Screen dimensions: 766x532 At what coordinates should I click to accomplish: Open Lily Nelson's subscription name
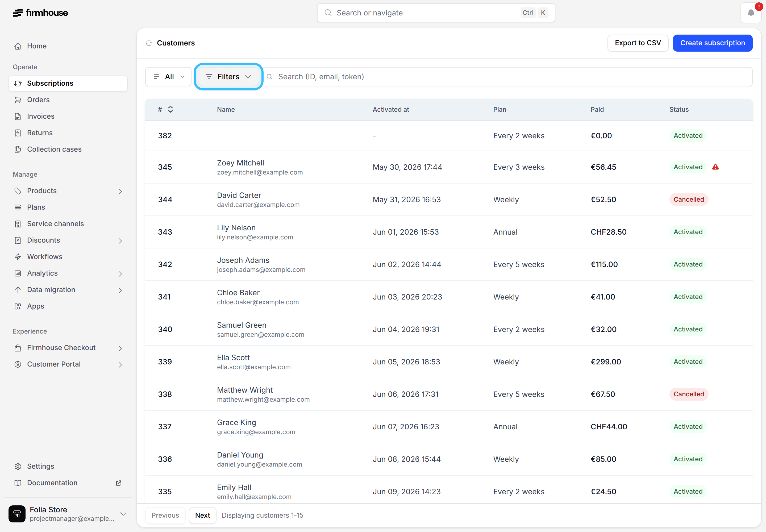coord(236,228)
